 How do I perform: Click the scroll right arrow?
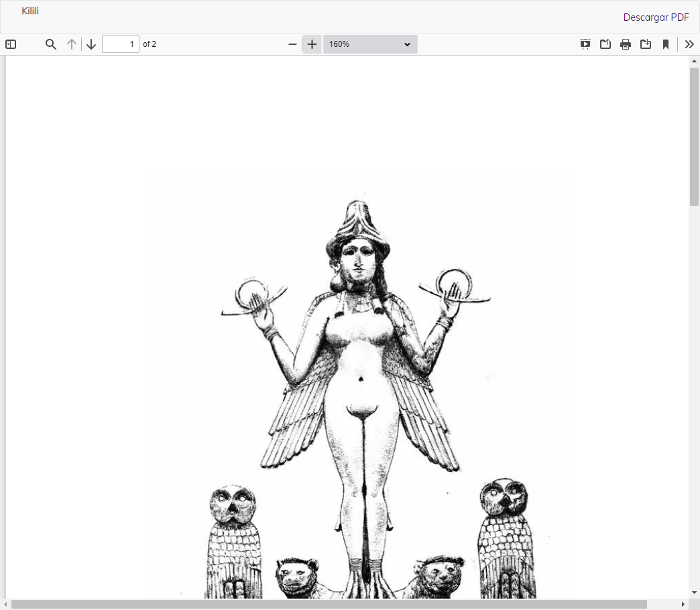(x=683, y=605)
